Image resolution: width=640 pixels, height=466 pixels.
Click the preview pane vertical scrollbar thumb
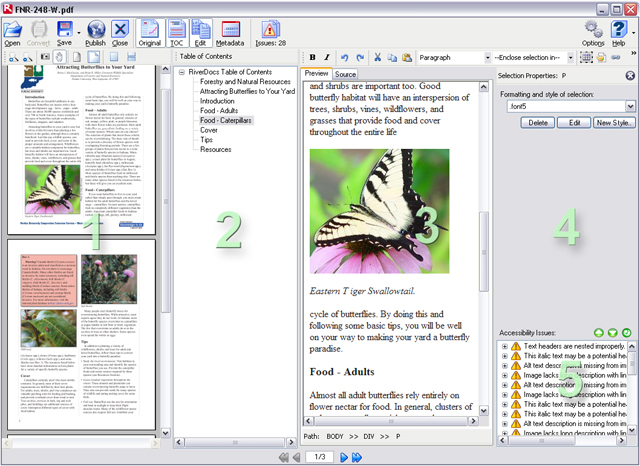[484, 251]
